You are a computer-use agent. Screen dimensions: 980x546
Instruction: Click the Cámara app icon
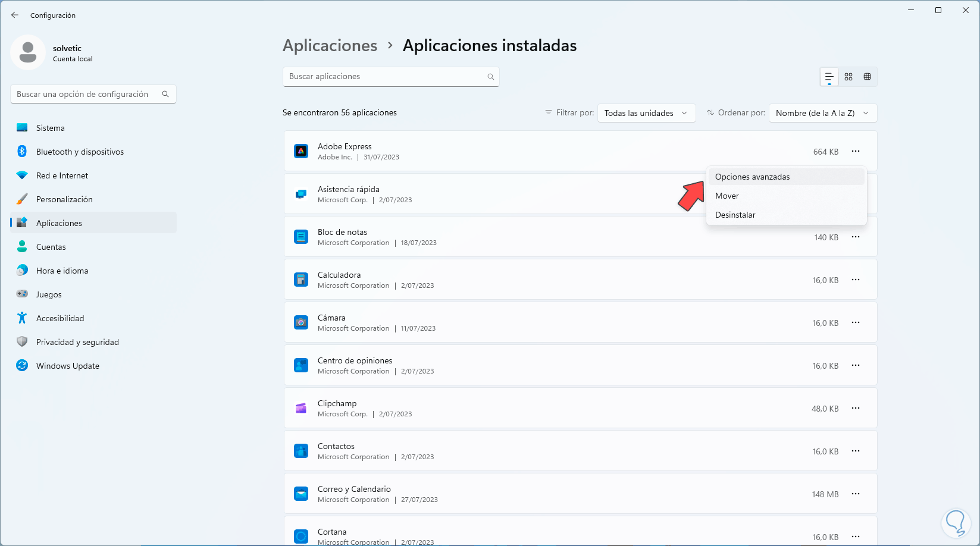[x=301, y=323]
